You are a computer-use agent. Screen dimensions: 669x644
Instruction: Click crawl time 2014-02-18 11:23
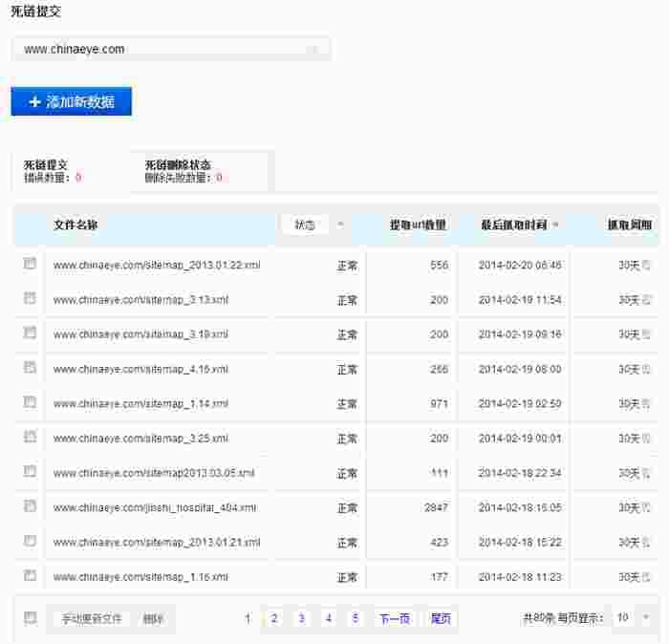point(520,577)
